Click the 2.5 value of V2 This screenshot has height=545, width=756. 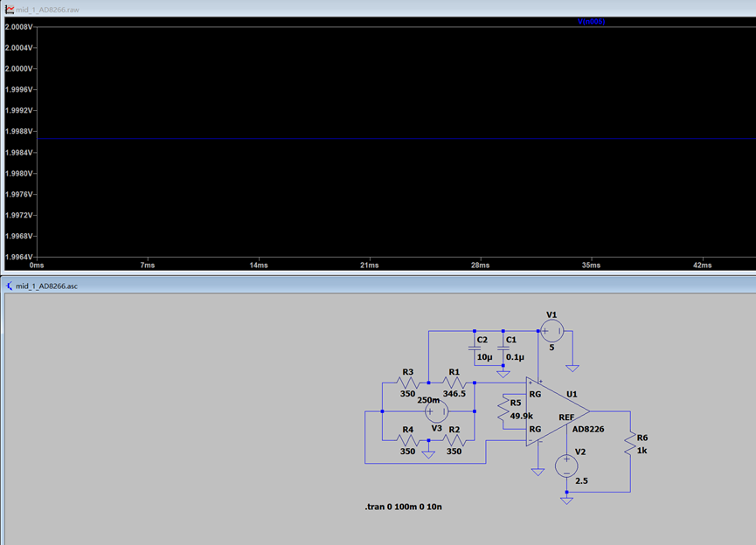point(581,481)
